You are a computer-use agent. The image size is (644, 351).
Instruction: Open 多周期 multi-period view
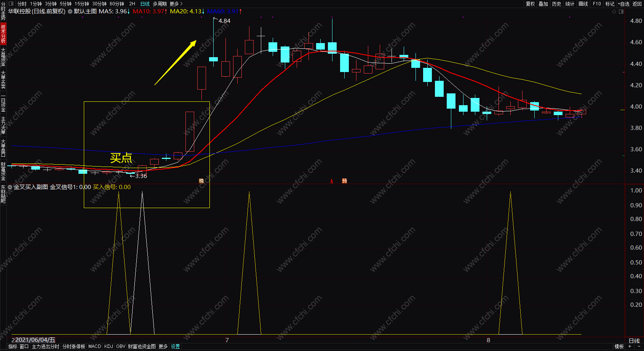tap(160, 4)
